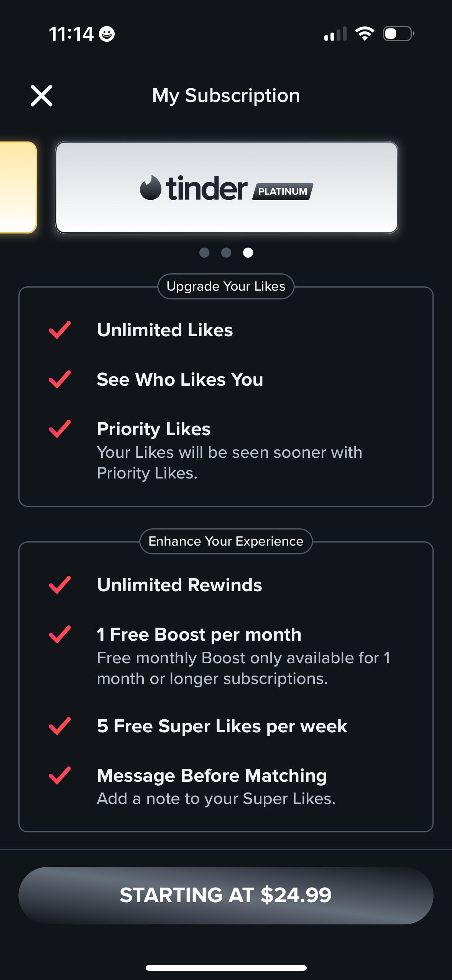Tap the Wi-Fi icon in the status bar

365,34
